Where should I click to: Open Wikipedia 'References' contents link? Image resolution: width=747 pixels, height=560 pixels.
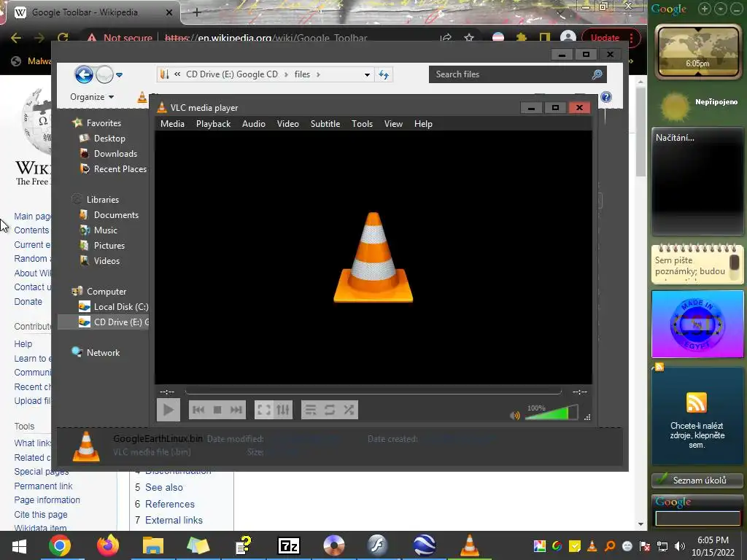(169, 504)
